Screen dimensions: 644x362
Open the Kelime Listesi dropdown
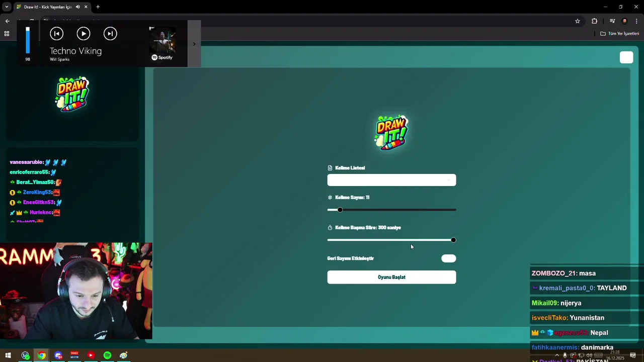coord(391,180)
